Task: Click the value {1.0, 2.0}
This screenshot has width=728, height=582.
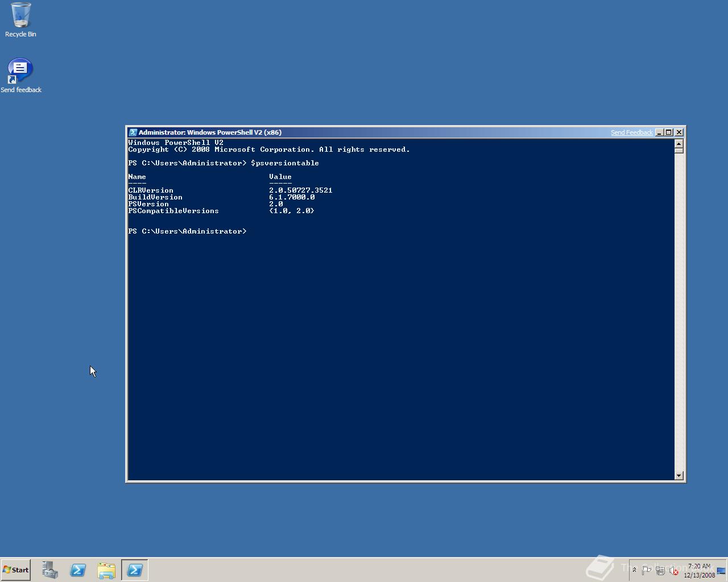Action: pyautogui.click(x=292, y=211)
